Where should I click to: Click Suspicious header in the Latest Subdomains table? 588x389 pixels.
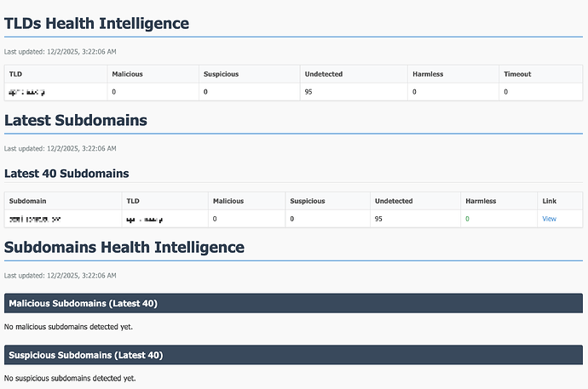pos(307,201)
